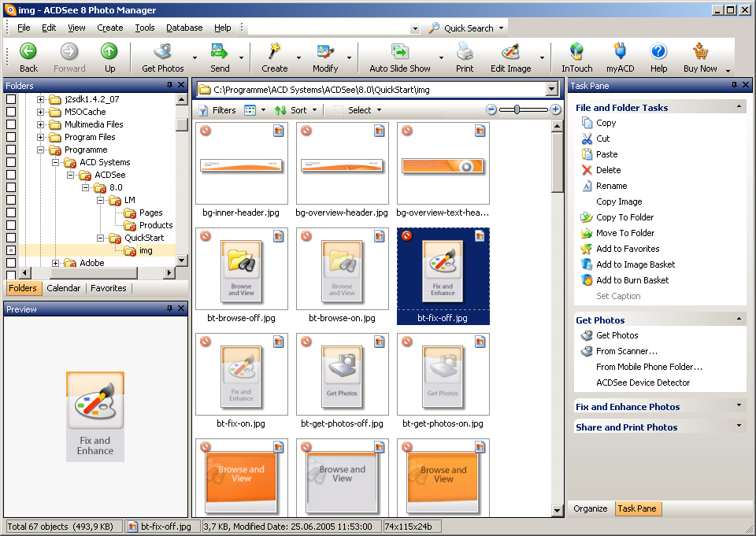The image size is (756, 536).
Task: Open the Select dropdown
Action: [363, 110]
